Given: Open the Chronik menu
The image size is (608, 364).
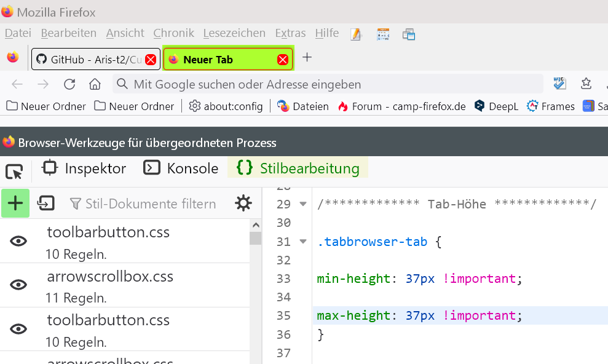Looking at the screenshot, I should (x=173, y=33).
